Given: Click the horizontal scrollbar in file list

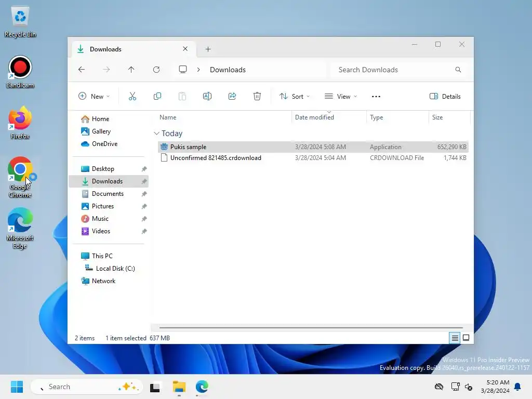Looking at the screenshot, I should (311, 327).
